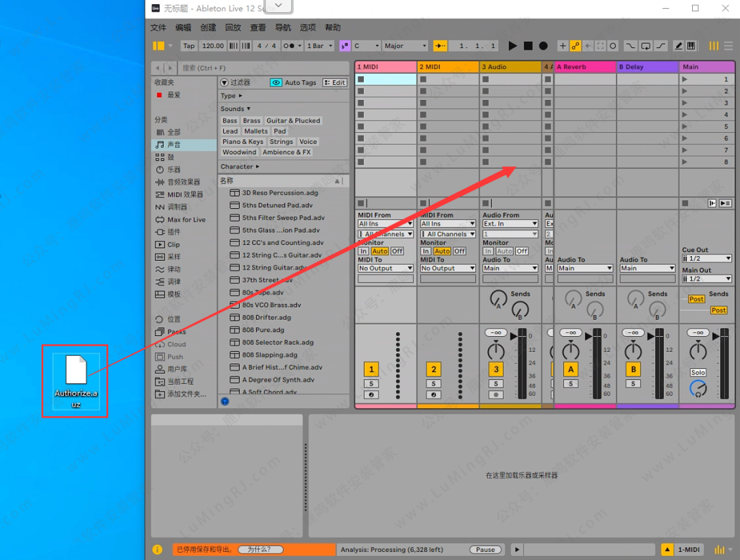Open the 创建 menu
This screenshot has height=560, width=740.
pos(208,27)
